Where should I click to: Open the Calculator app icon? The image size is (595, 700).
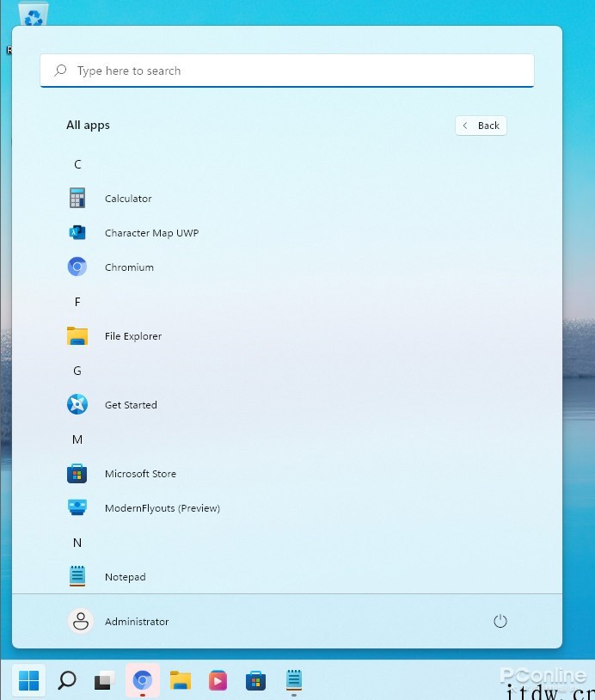click(x=77, y=198)
